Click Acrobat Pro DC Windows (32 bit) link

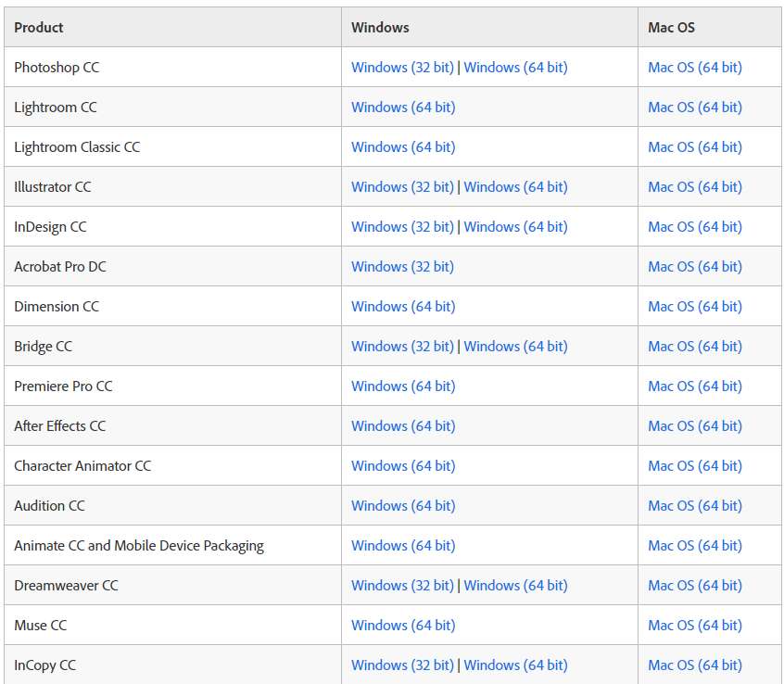[402, 267]
